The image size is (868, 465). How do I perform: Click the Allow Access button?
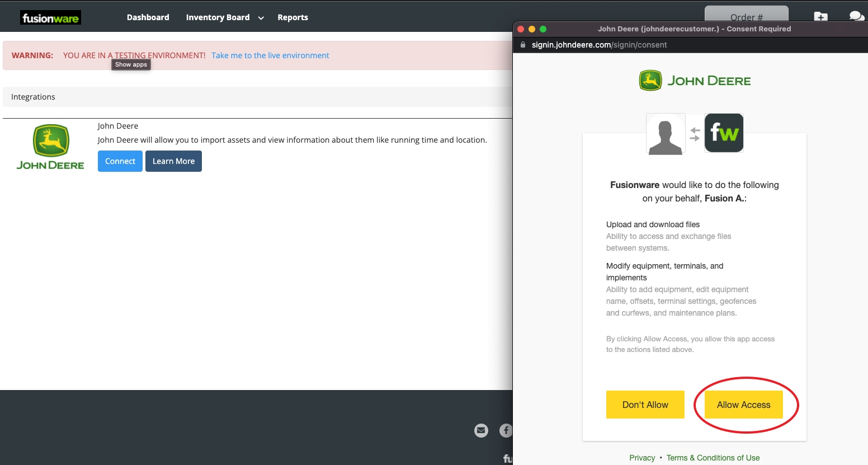(x=743, y=405)
